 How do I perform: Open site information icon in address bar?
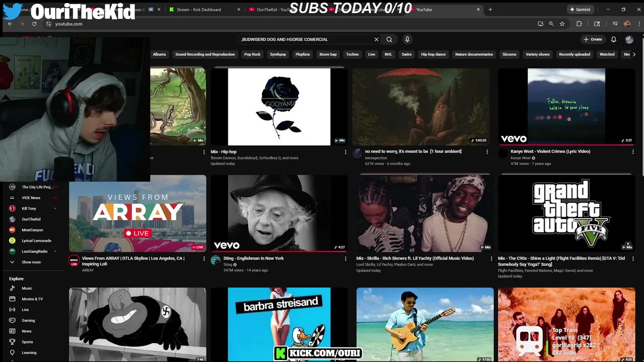(48, 24)
